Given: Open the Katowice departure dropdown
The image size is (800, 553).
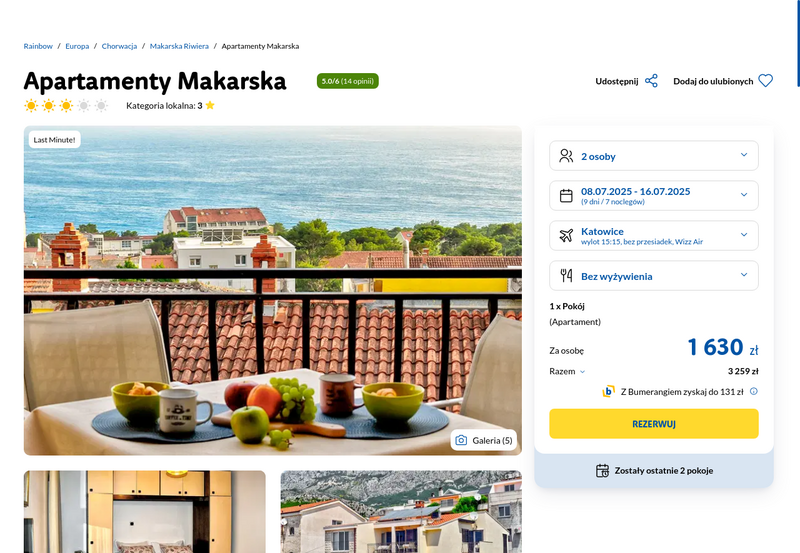Looking at the screenshot, I should click(654, 235).
